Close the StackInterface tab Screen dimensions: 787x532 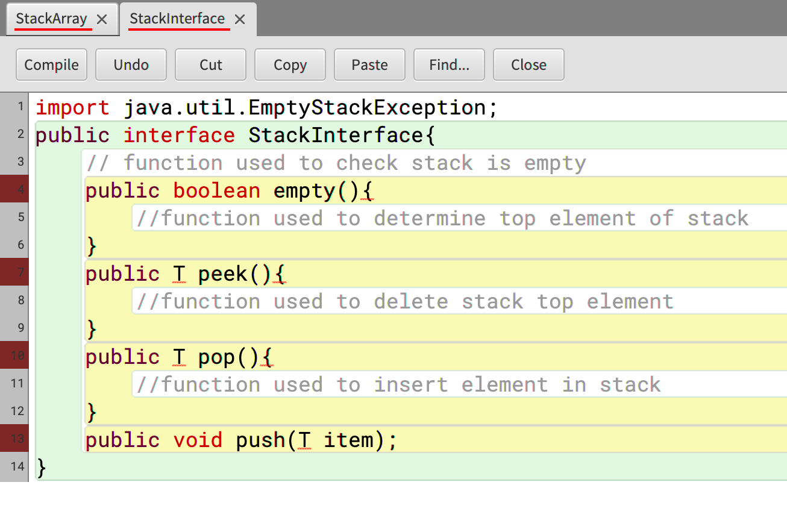click(x=239, y=19)
